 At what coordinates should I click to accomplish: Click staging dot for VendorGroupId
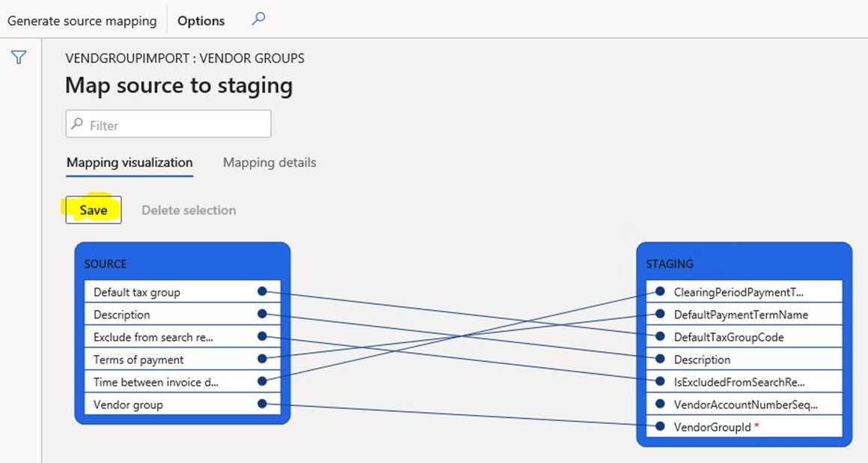(x=660, y=426)
